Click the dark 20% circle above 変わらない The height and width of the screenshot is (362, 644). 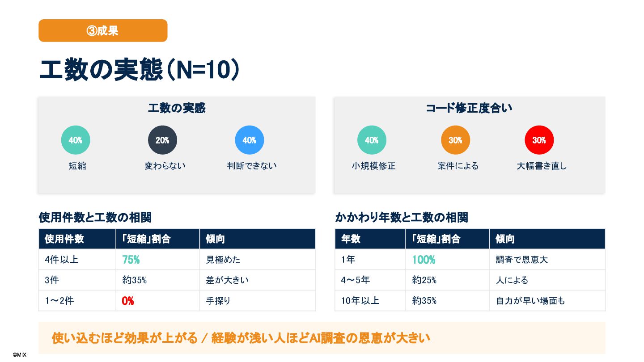[162, 140]
